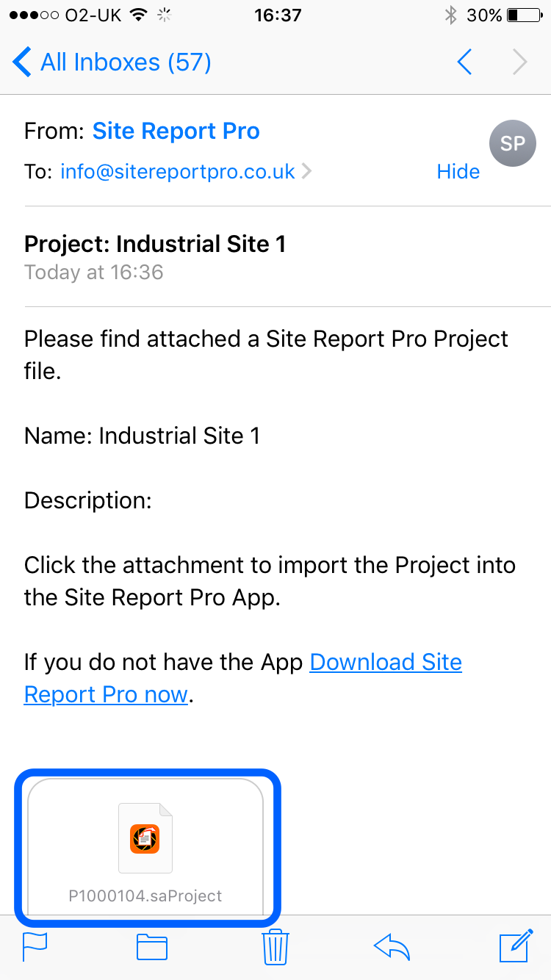Tap sender name Site Report Pro
The width and height of the screenshot is (551, 980).
point(176,131)
